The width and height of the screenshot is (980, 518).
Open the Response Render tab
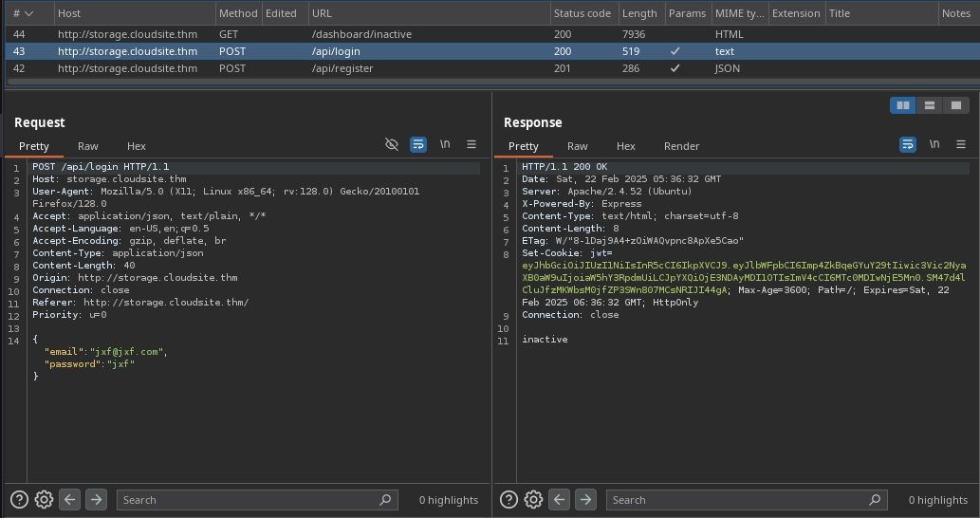[681, 146]
